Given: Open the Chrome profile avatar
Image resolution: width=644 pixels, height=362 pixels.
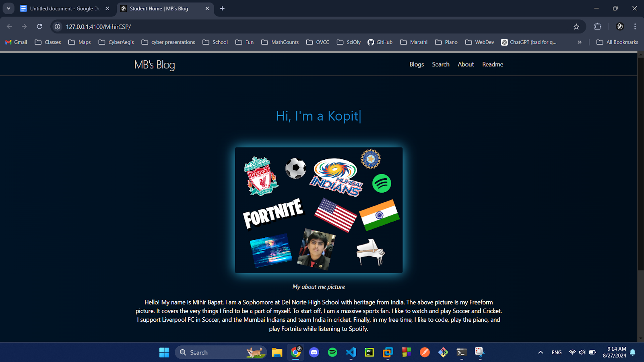Looking at the screenshot, I should click(x=620, y=27).
